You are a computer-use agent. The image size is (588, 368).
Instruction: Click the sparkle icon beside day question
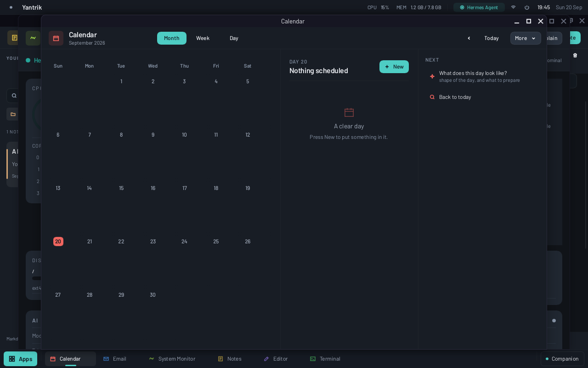(432, 76)
